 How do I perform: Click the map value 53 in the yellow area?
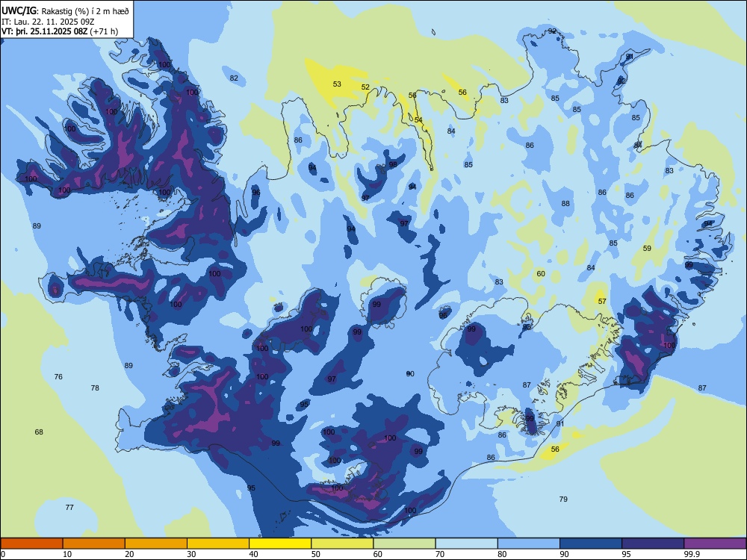pyautogui.click(x=337, y=84)
